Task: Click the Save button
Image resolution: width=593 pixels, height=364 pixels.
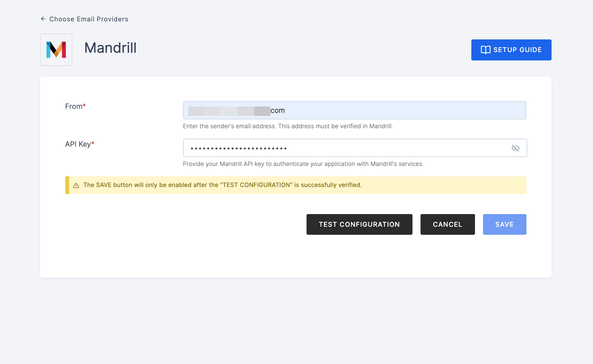Action: [x=504, y=224]
